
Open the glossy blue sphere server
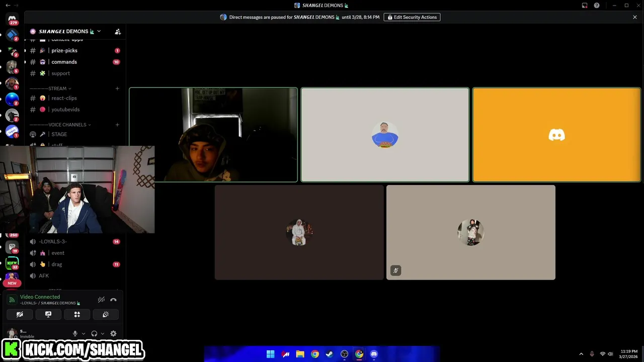12,100
